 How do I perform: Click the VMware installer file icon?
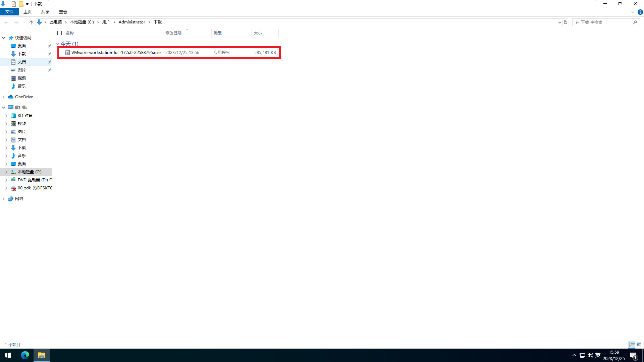[67, 53]
